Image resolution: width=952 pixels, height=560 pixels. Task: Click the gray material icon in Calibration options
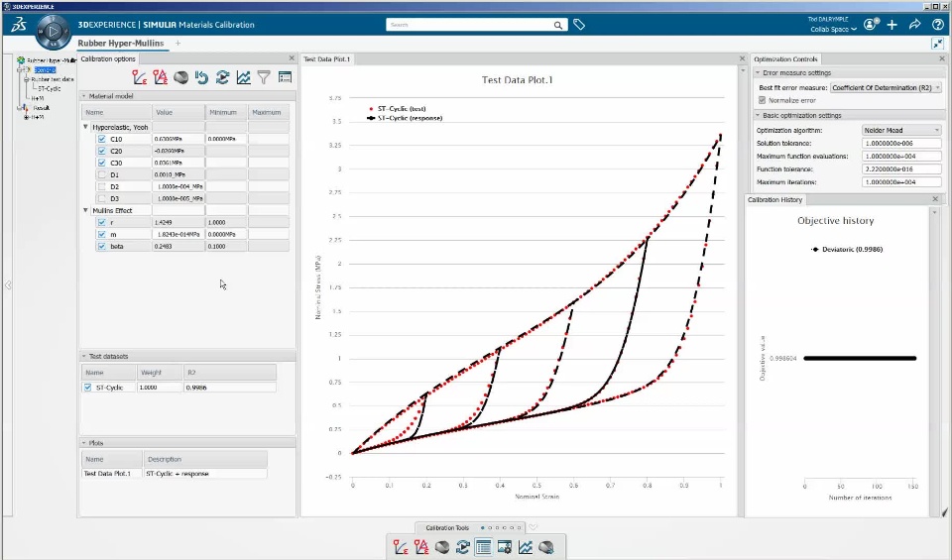coord(180,77)
